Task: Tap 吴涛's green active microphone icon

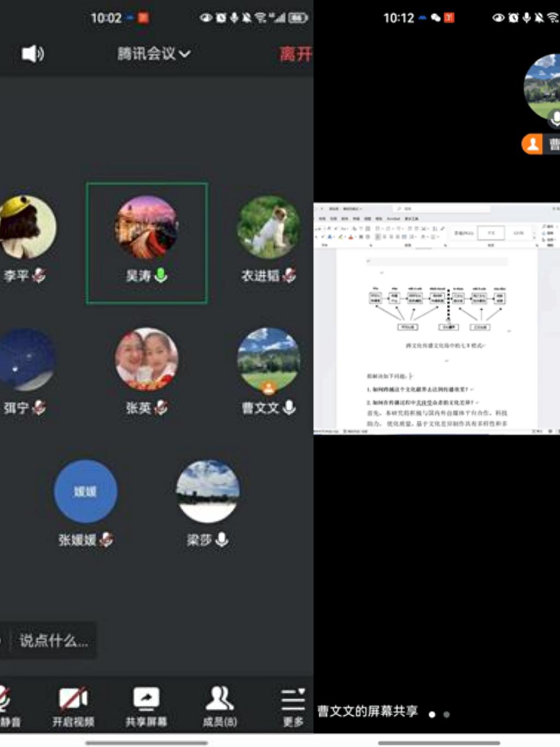Action: pyautogui.click(x=161, y=275)
